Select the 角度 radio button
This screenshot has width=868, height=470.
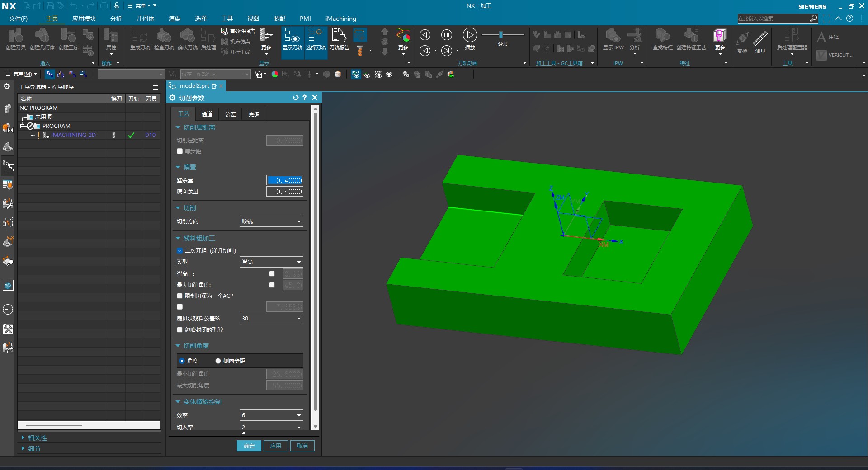point(182,361)
